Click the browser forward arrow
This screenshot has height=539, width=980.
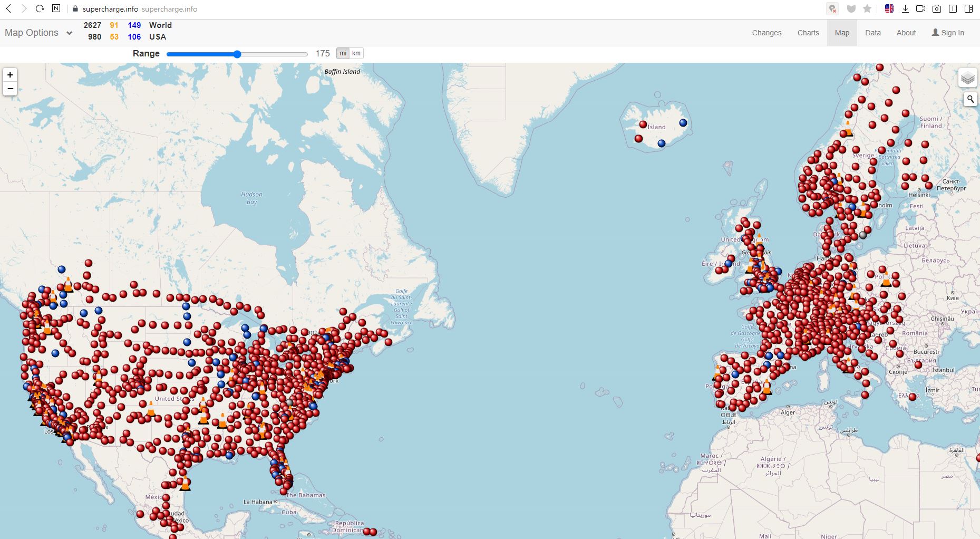click(24, 9)
